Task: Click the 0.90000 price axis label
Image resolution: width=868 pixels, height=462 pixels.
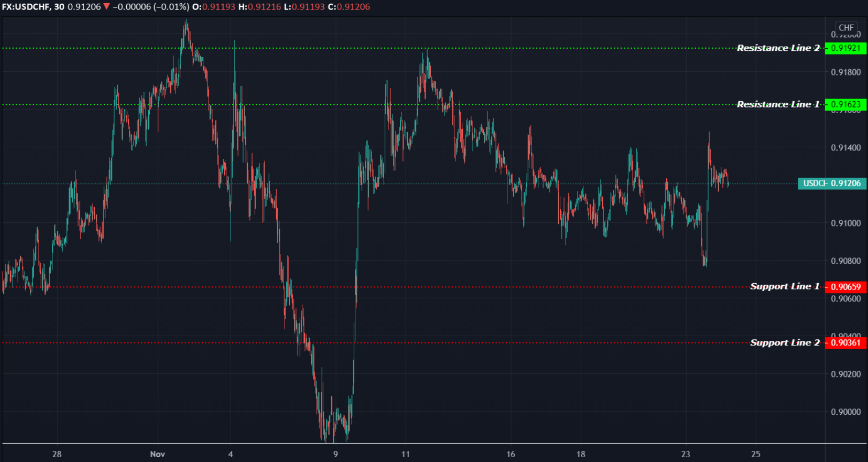Action: pyautogui.click(x=846, y=412)
